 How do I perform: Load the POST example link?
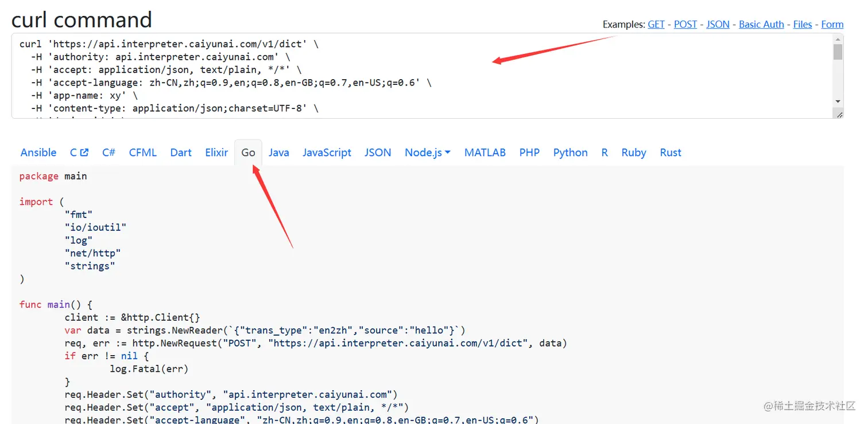click(x=685, y=24)
